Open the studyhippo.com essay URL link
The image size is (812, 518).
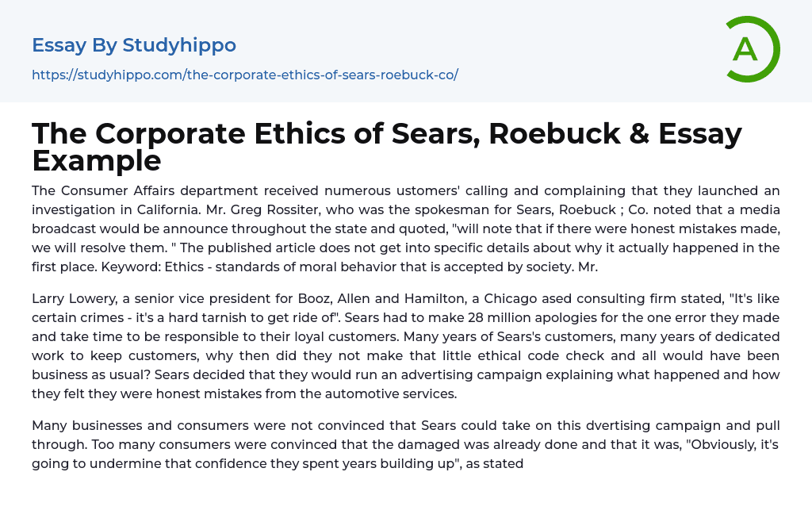[245, 75]
